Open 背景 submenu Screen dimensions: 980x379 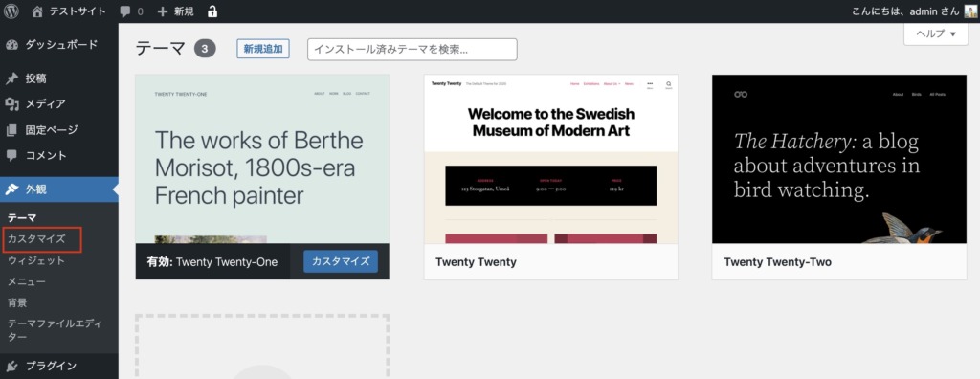click(17, 302)
